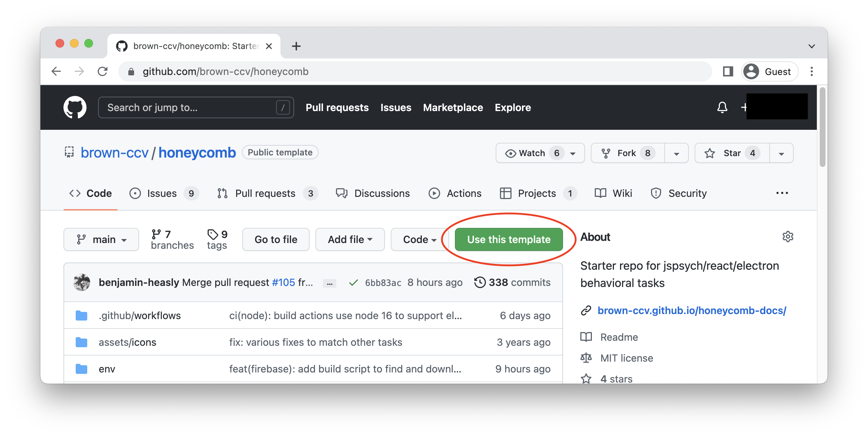Switch to the Pull requests repo tab
The height and width of the screenshot is (437, 868).
pos(267,194)
